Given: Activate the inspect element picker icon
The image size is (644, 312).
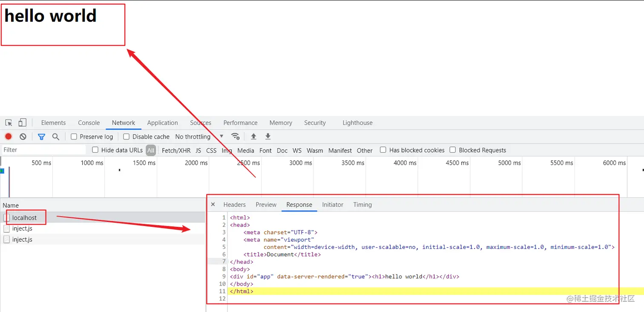Looking at the screenshot, I should (x=9, y=123).
